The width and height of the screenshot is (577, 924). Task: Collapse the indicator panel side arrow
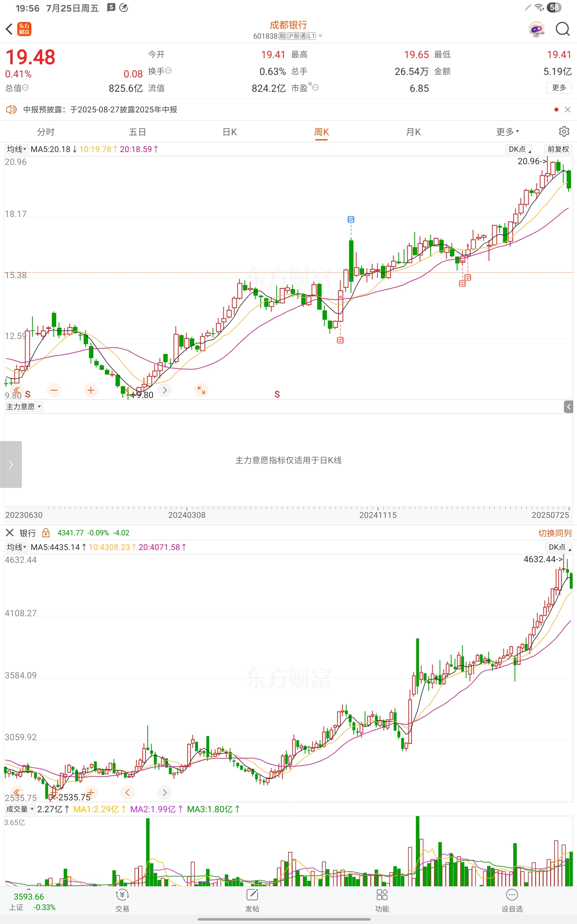pyautogui.click(x=568, y=407)
